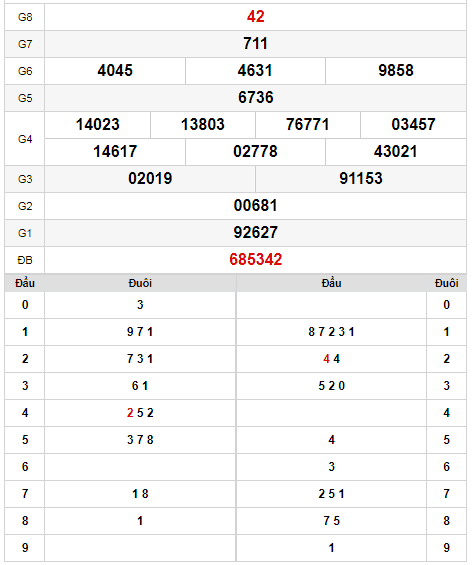Click the G2 result 00681
The height and width of the screenshot is (565, 472).
255,206
